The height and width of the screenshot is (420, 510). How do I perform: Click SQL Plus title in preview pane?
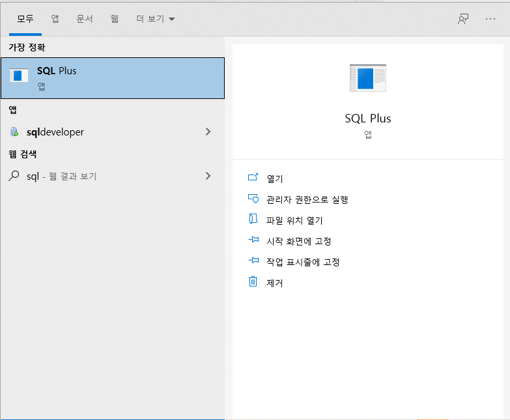pyautogui.click(x=368, y=119)
